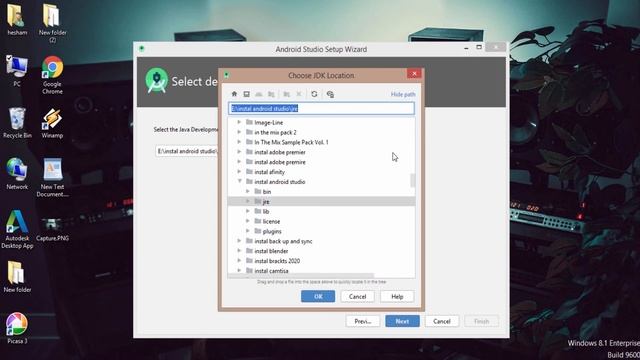Expand In The Mix Sample Pack Vol. 1
Image resolution: width=640 pixels, height=360 pixels.
(240, 142)
